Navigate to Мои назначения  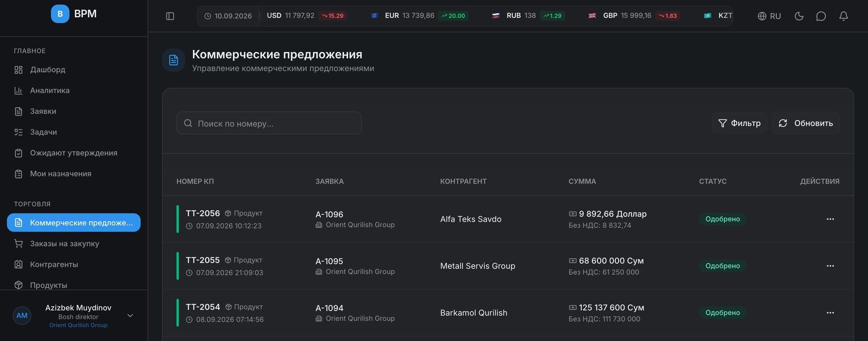click(74, 173)
